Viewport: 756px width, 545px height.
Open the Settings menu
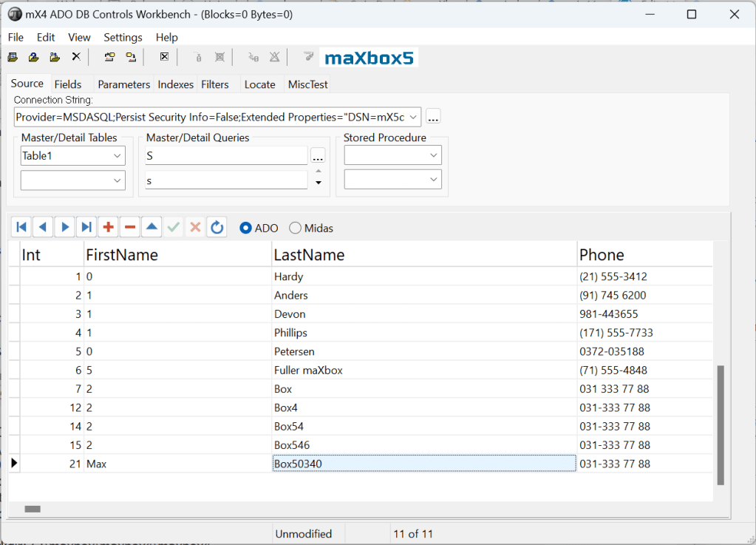123,37
